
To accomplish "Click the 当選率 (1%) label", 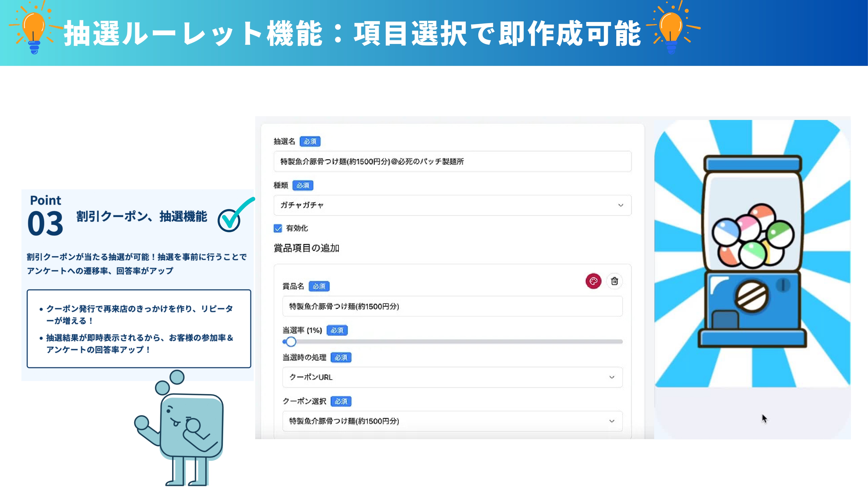I will point(302,330).
